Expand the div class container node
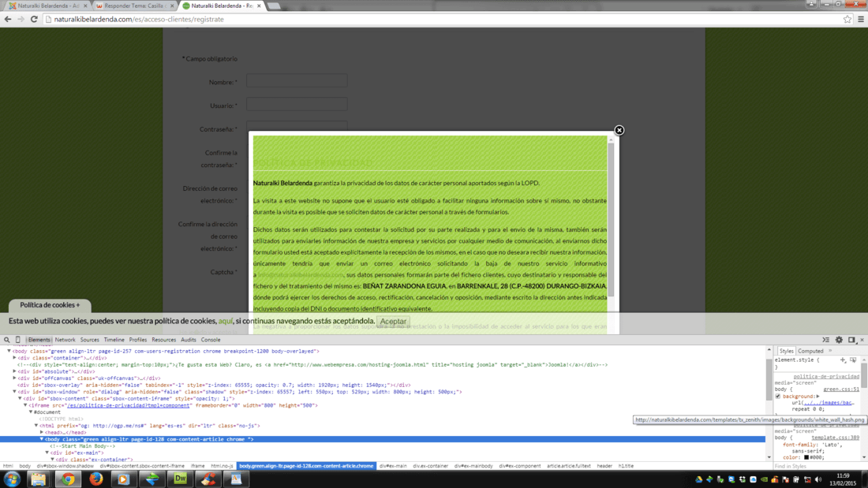 [14, 358]
